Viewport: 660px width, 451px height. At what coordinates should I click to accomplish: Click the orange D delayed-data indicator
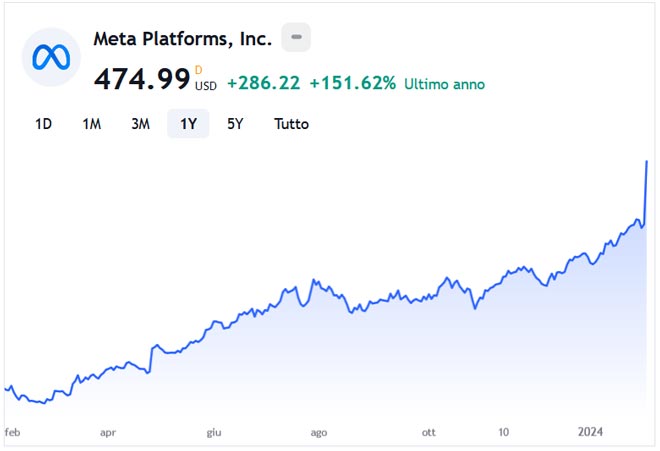pos(198,70)
